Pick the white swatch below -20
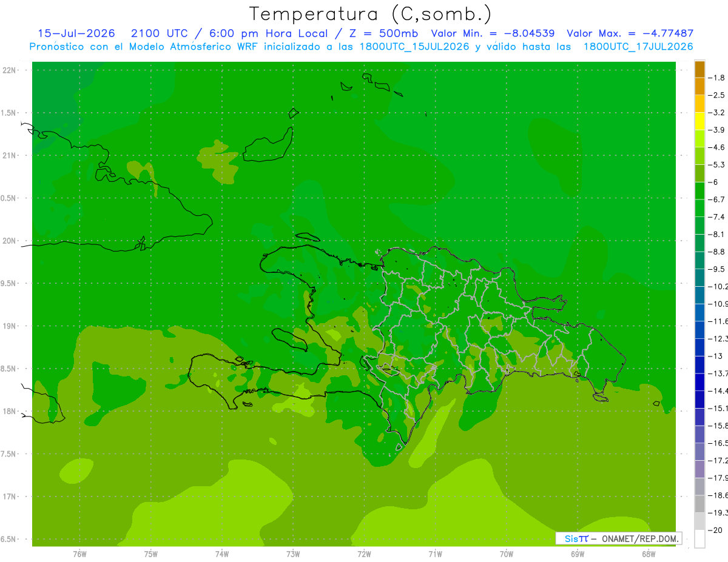Viewport: 728px width, 562px height. click(699, 538)
